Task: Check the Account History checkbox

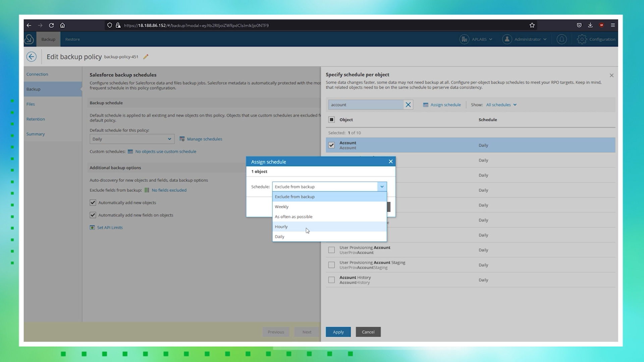Action: pos(331,280)
